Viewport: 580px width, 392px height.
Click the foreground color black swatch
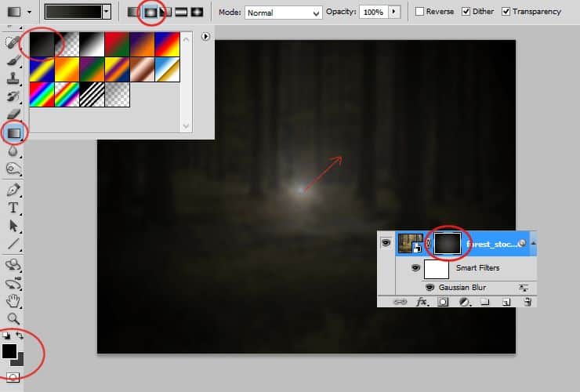(9, 351)
